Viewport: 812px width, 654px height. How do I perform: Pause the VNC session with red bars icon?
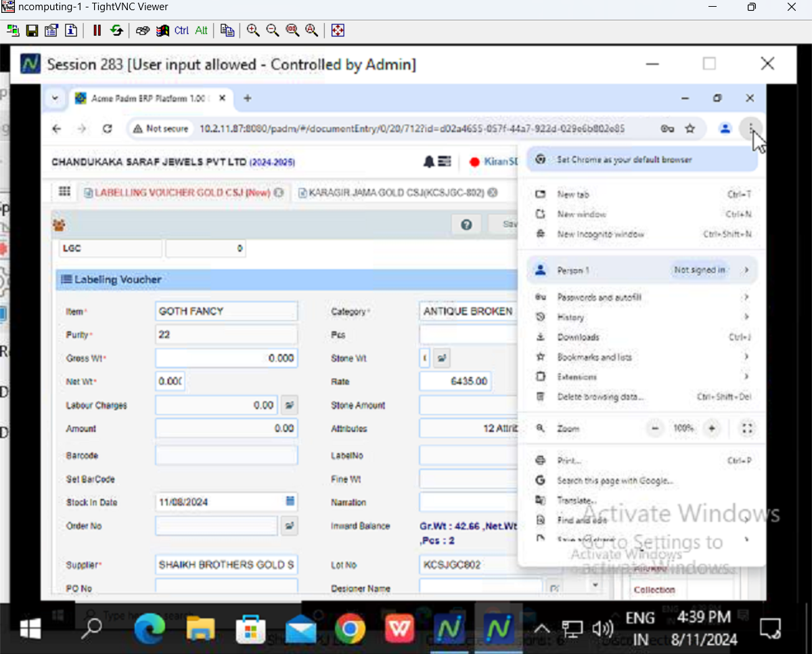pos(97,30)
